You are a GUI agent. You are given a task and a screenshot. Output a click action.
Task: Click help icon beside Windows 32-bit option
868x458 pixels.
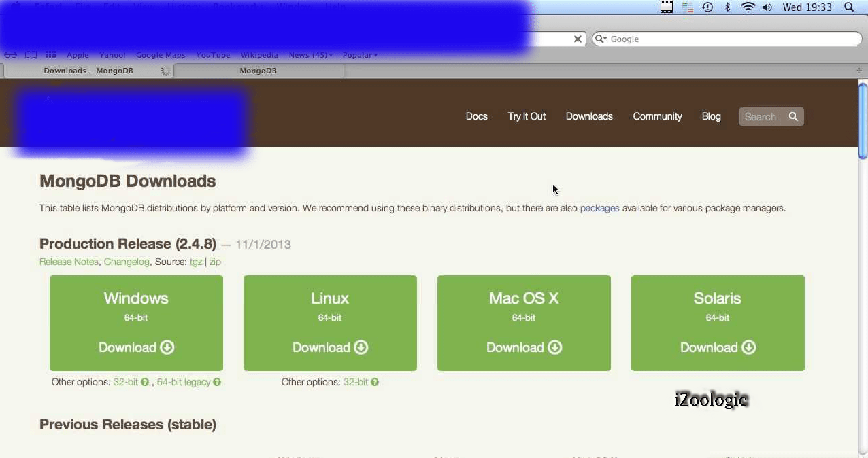[145, 383]
